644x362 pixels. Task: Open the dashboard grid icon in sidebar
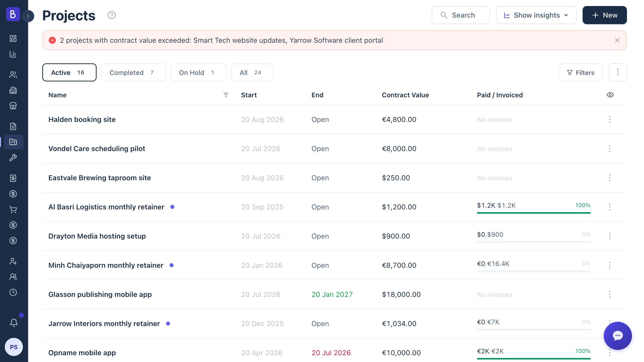click(13, 38)
